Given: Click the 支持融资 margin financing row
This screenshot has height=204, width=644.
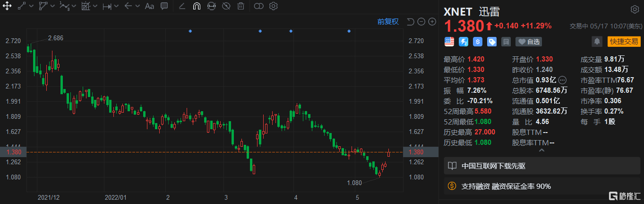Looking at the screenshot, I should click(x=541, y=186).
